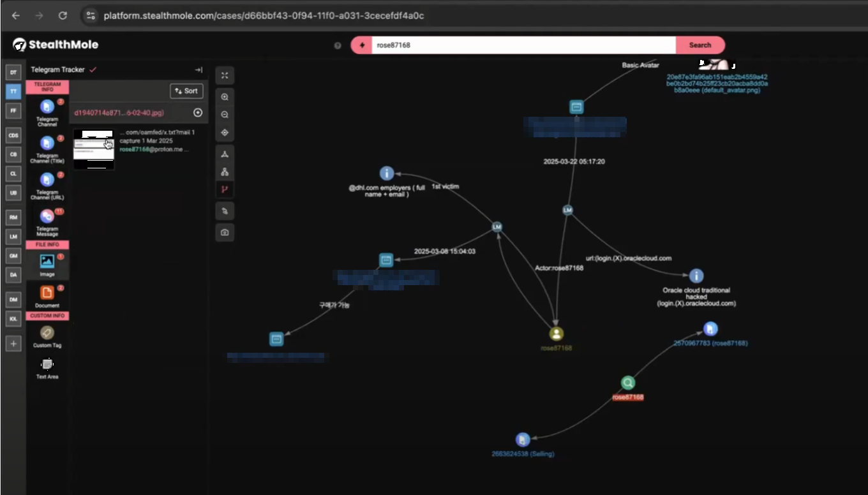Click the path routing graph tool
The width and height of the screenshot is (868, 495).
(225, 211)
